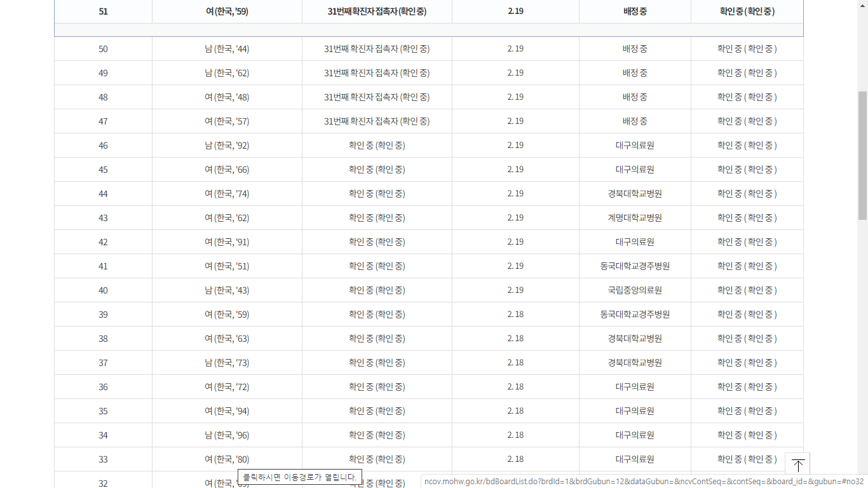This screenshot has height=488, width=868.
Task: Click 배정 중 status for patient 48
Action: click(634, 97)
